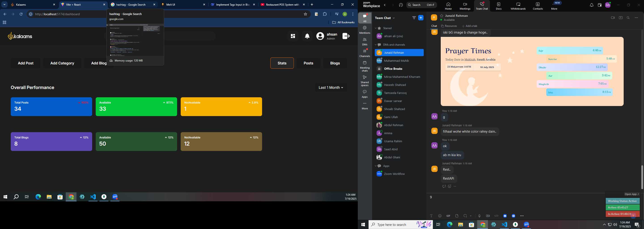The width and height of the screenshot is (644, 229).
Task: Insert a code snippet in composer
Action: (496, 216)
